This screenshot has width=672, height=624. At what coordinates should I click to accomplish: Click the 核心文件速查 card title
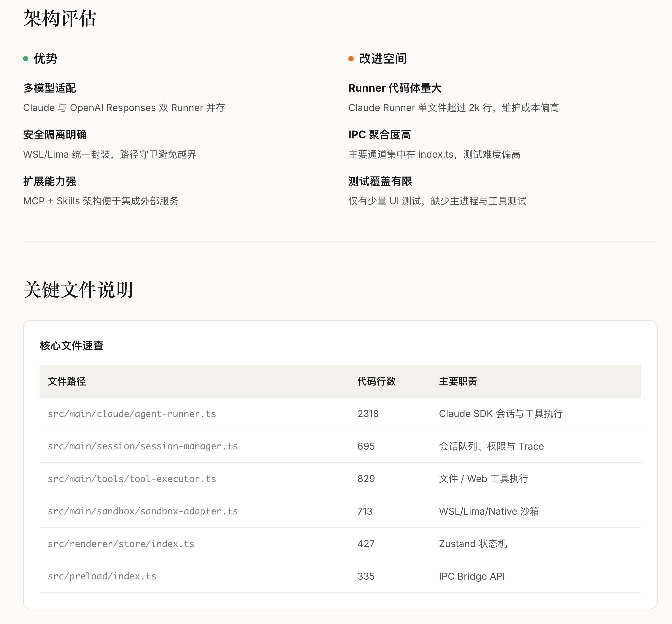[x=72, y=345]
